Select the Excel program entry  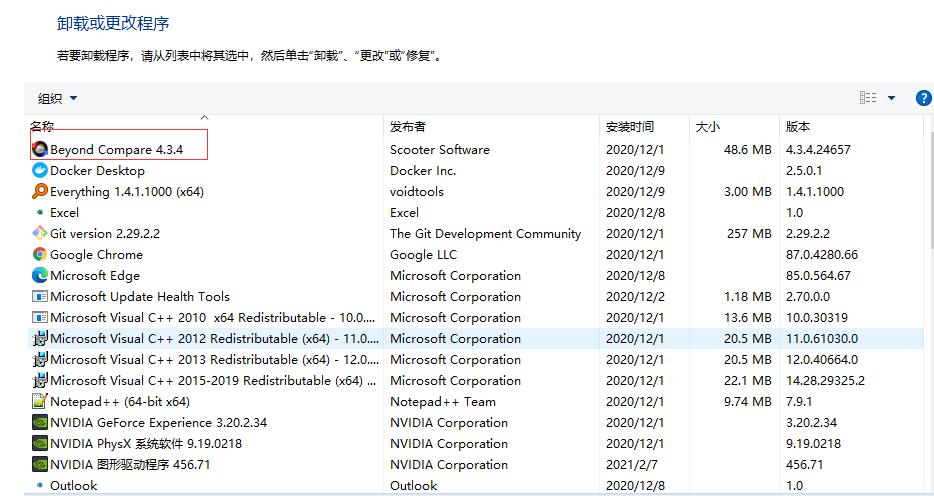[64, 213]
